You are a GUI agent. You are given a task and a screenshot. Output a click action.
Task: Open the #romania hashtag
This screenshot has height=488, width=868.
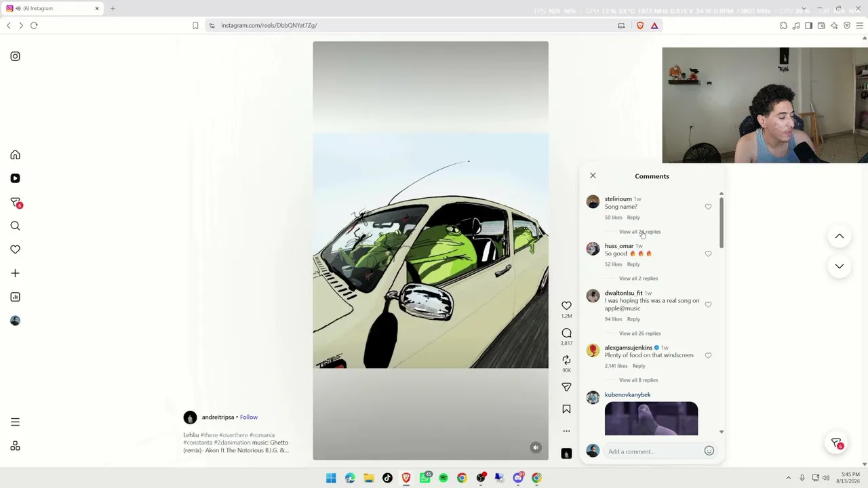pyautogui.click(x=262, y=435)
